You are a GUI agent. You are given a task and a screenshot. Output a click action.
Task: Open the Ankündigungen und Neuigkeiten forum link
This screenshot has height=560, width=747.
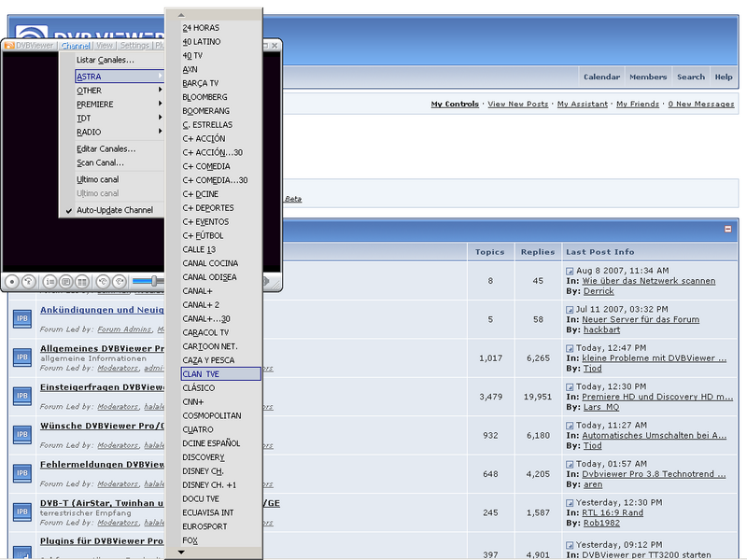102,310
